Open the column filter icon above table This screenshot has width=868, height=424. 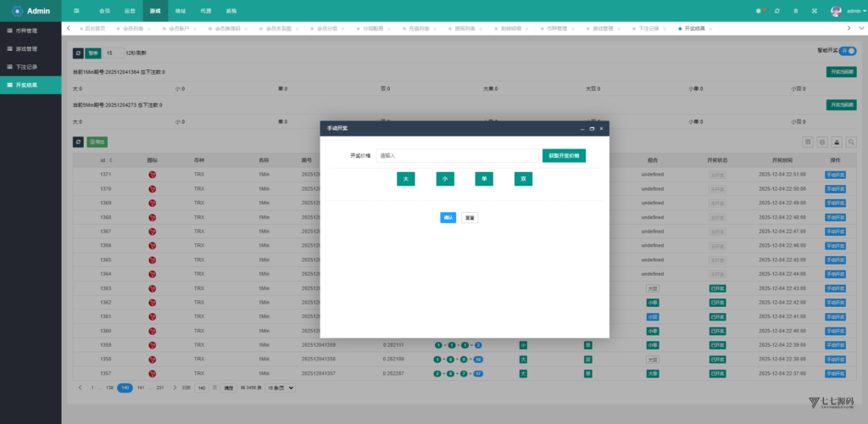click(x=808, y=142)
